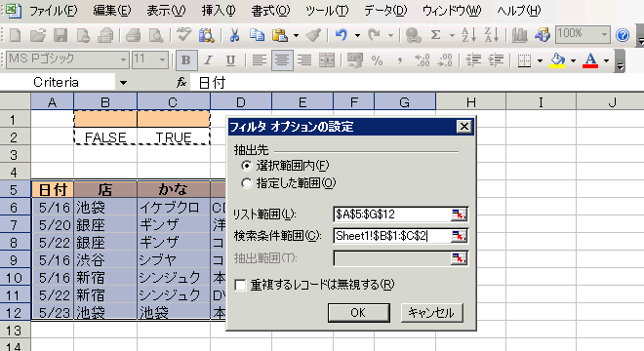The image size is (644, 351).
Task: Toggle Bold formatting button
Action: 185,60
